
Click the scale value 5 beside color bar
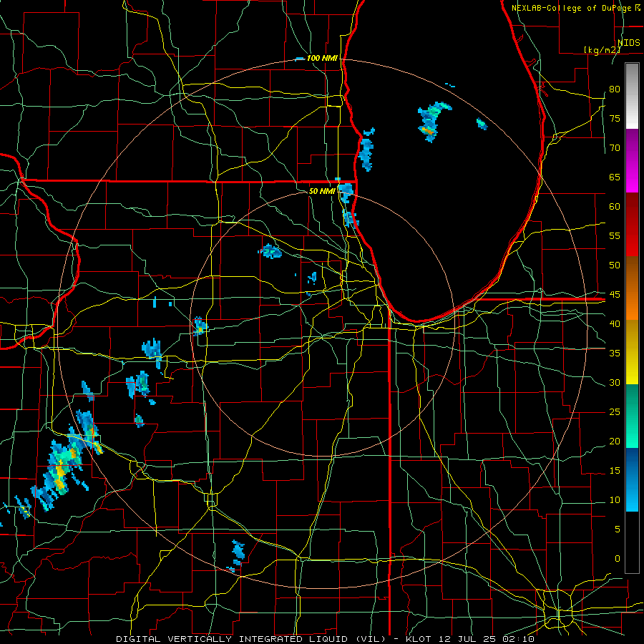coord(618,529)
